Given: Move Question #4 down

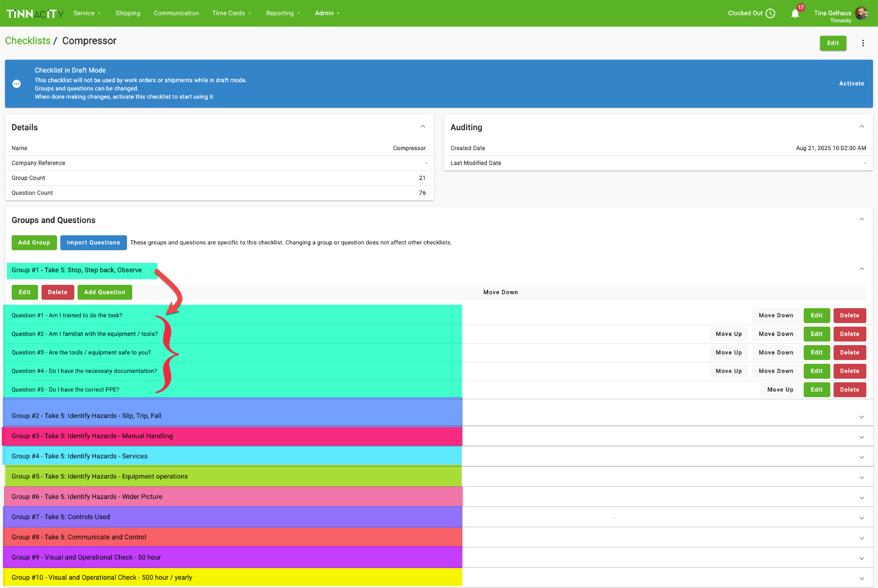Looking at the screenshot, I should tap(776, 371).
